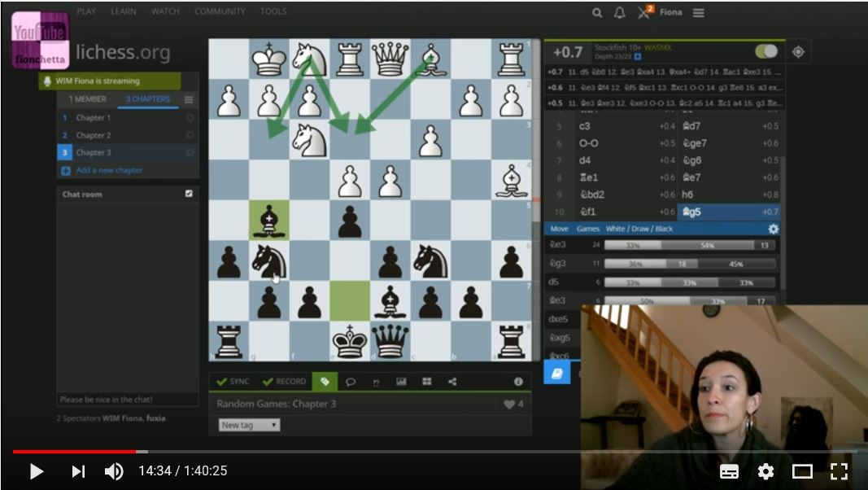Open the comment speech bubble tool
Viewport: 868px width, 490px height.
tap(351, 382)
